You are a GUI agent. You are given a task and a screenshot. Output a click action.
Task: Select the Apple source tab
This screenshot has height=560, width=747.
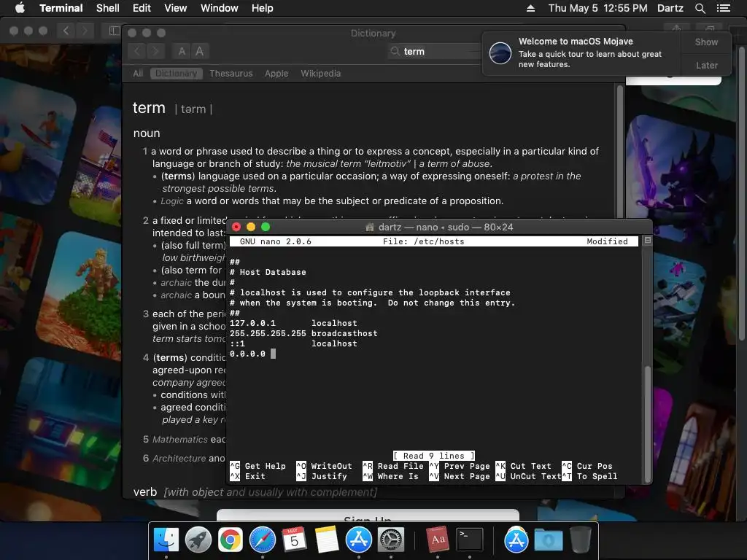276,74
